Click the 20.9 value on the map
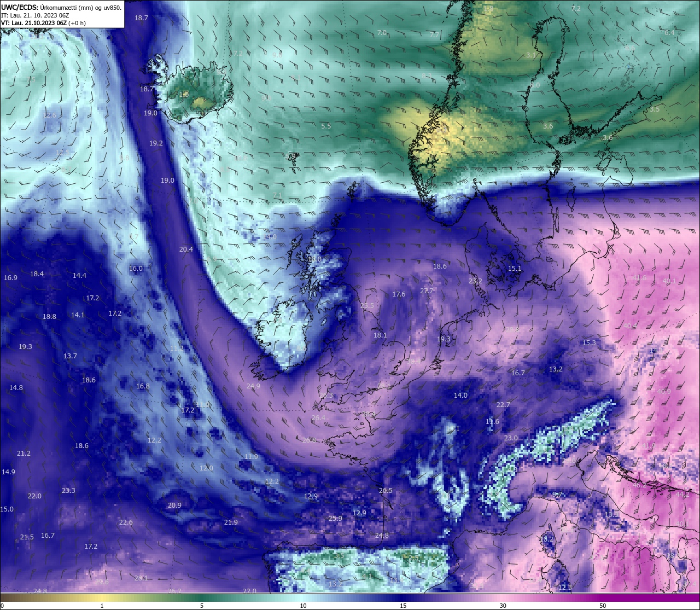 pyautogui.click(x=174, y=506)
